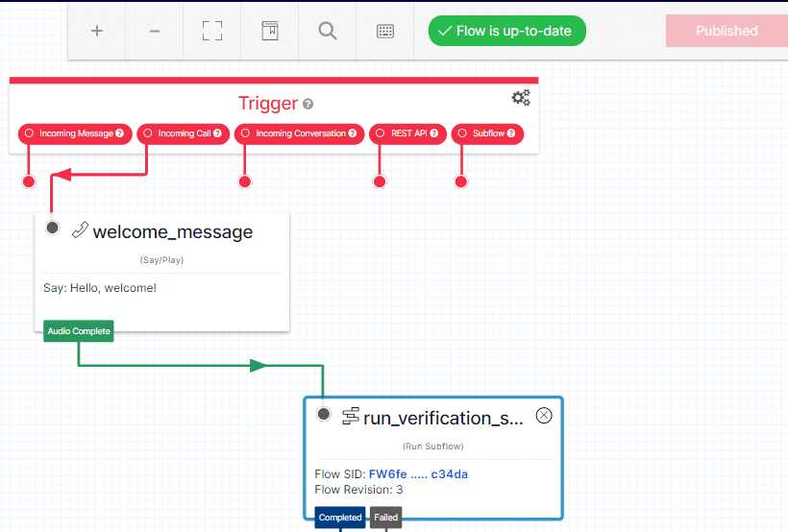Zoom in with the plus icon
The image size is (788, 532).
[x=97, y=31]
